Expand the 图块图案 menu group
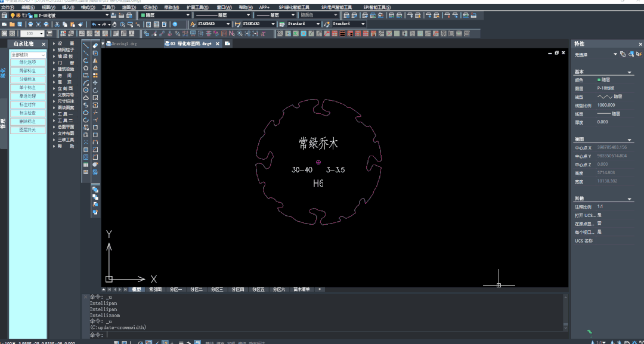 (x=64, y=107)
